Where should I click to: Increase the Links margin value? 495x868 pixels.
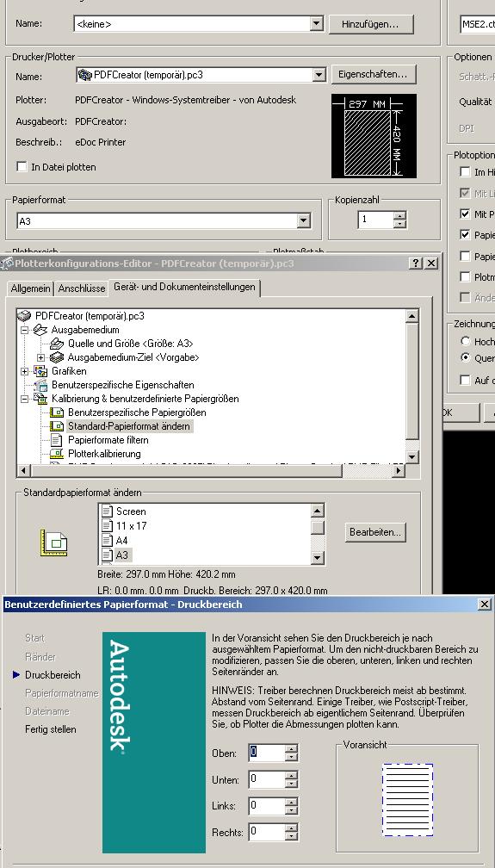291,802
